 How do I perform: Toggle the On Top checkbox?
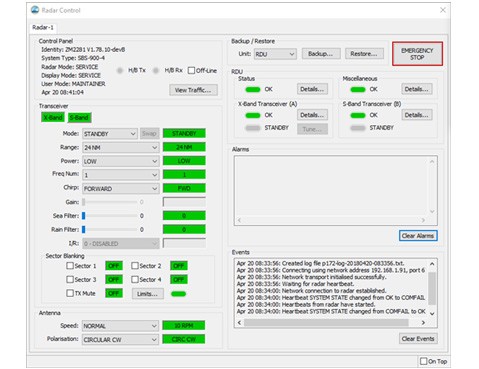pos(423,361)
